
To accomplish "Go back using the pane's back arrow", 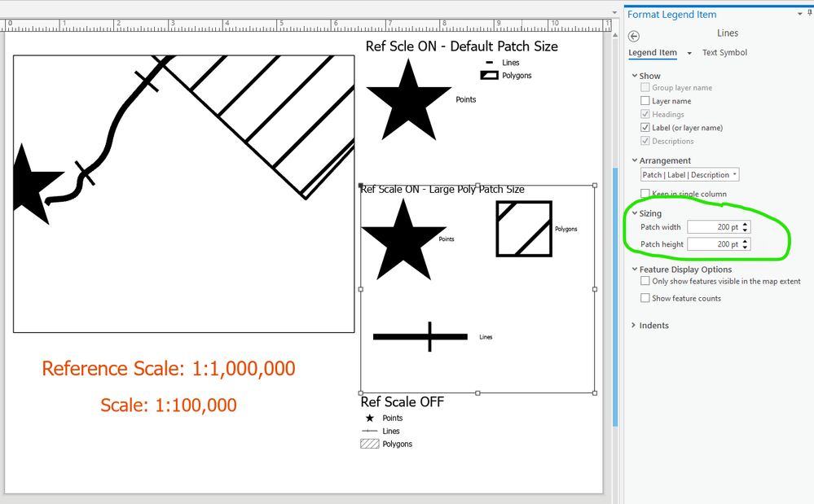I will (x=633, y=36).
